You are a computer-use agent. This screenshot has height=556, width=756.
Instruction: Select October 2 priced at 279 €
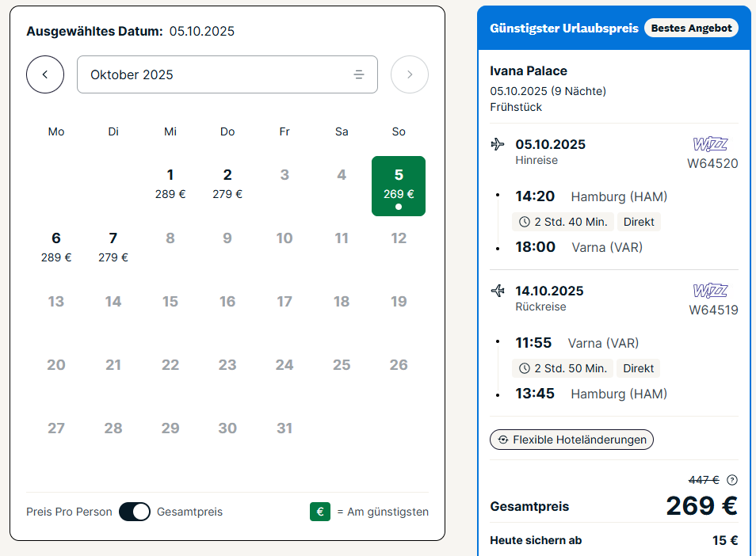[227, 183]
